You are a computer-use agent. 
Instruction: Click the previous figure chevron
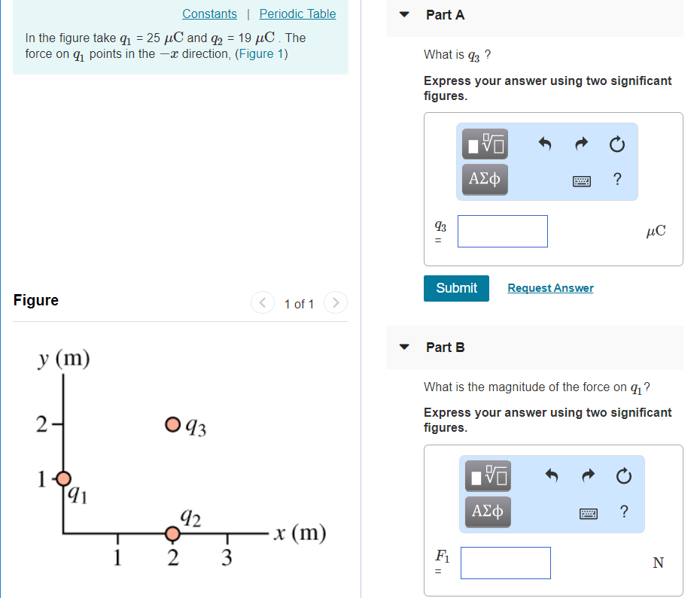pyautogui.click(x=263, y=302)
